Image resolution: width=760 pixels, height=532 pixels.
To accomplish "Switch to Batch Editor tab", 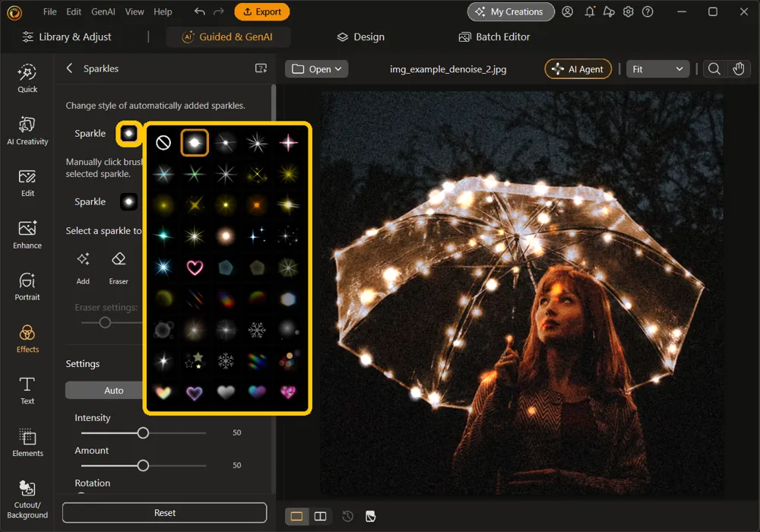I will pyautogui.click(x=495, y=36).
